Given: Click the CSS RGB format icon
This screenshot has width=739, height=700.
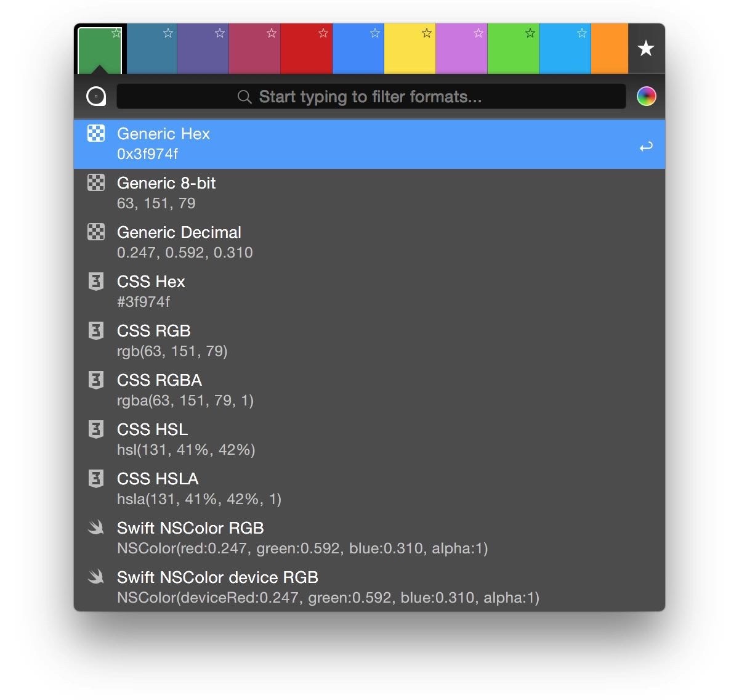Looking at the screenshot, I should tap(96, 331).
